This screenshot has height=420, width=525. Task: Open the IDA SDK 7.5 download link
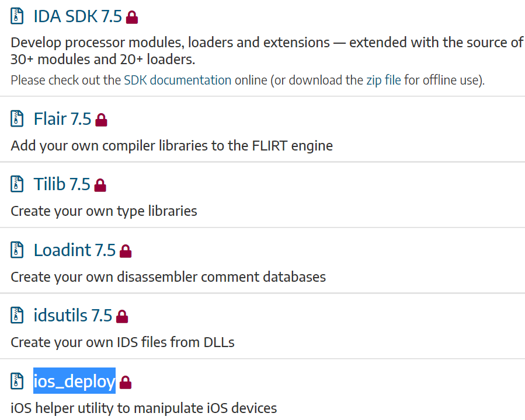coord(78,16)
